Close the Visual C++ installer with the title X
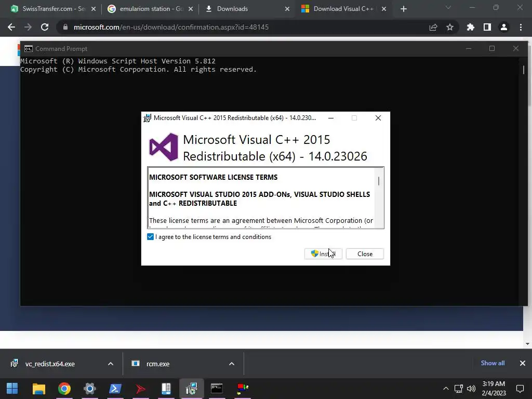 (x=378, y=118)
